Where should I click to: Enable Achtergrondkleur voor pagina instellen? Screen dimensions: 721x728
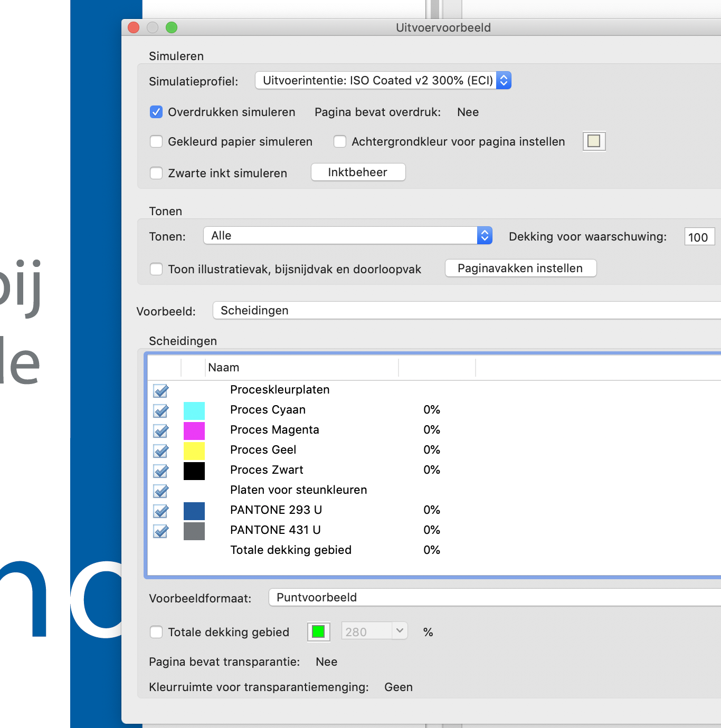[340, 141]
